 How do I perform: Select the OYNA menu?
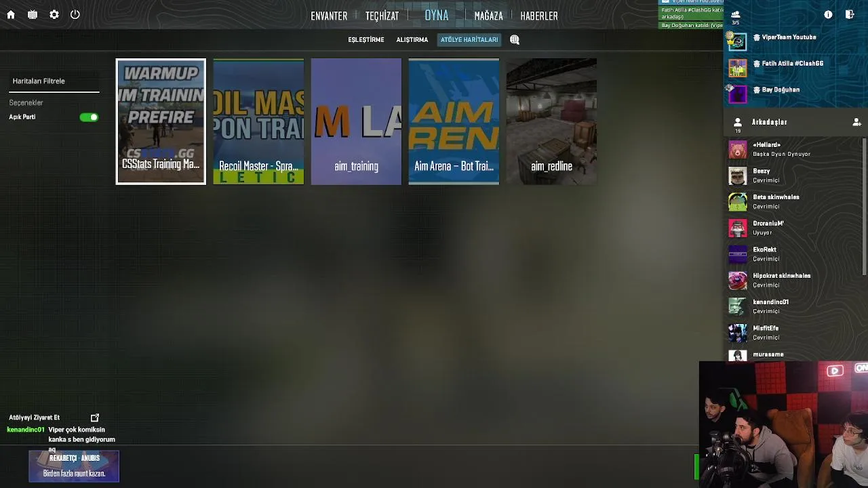437,15
